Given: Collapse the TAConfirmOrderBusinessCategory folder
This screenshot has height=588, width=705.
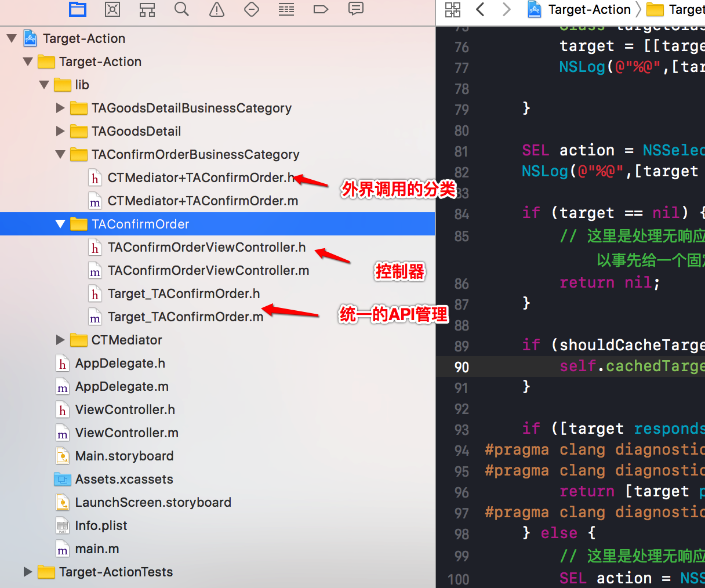Looking at the screenshot, I should pyautogui.click(x=60, y=154).
